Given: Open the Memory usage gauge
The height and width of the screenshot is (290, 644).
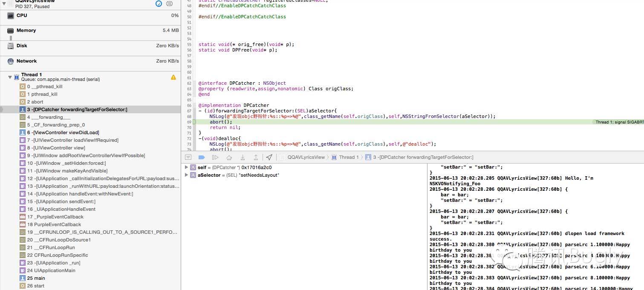Looking at the screenshot, I should click(26, 31).
